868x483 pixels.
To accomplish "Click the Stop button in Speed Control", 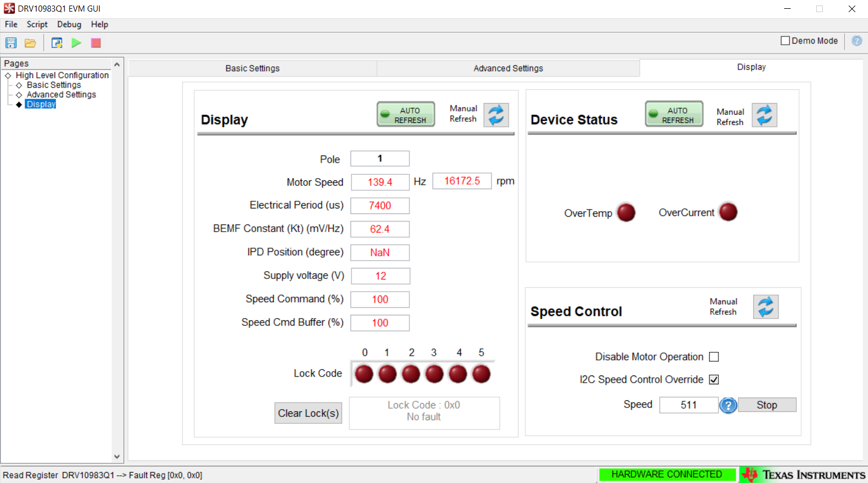I will coord(767,405).
